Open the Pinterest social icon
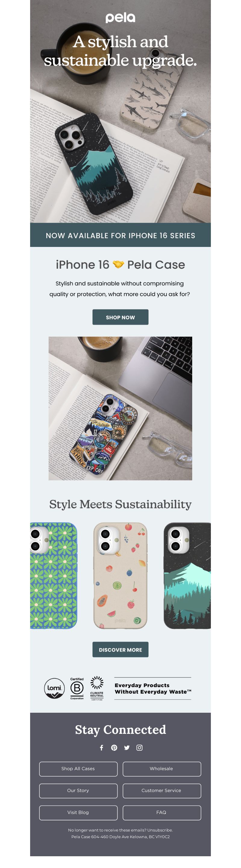 [x=114, y=747]
